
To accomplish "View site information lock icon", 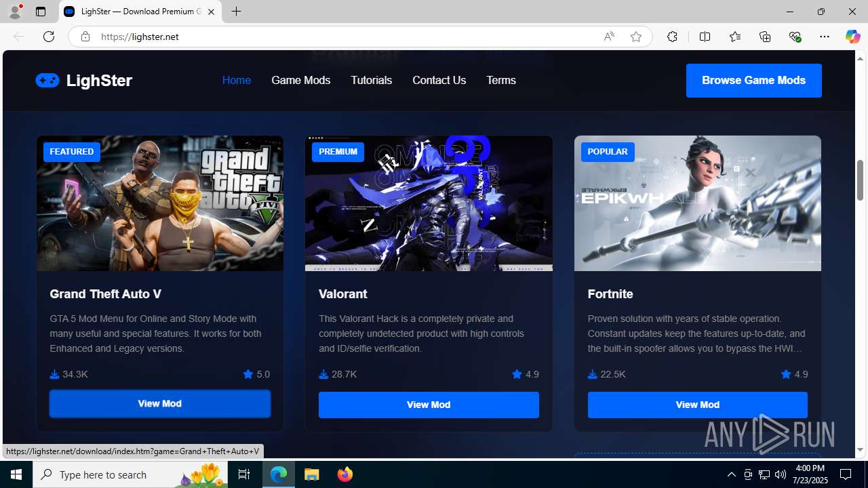I will (x=85, y=37).
